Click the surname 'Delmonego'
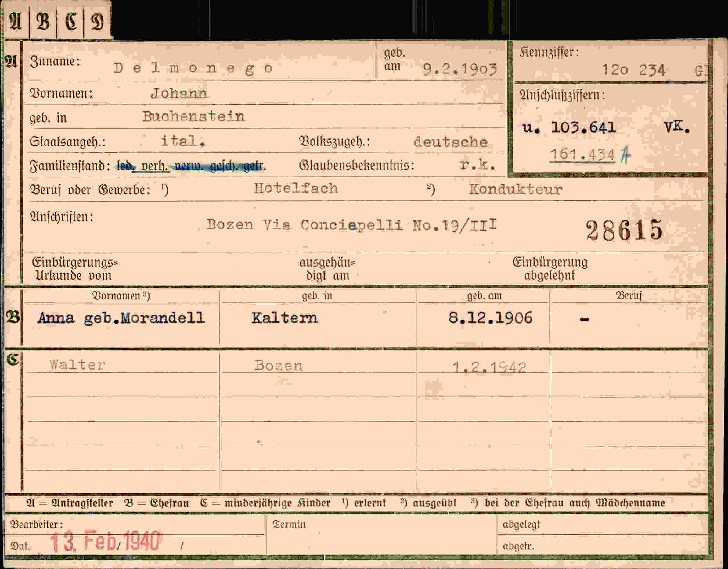The height and width of the screenshot is (569, 728). point(193,69)
